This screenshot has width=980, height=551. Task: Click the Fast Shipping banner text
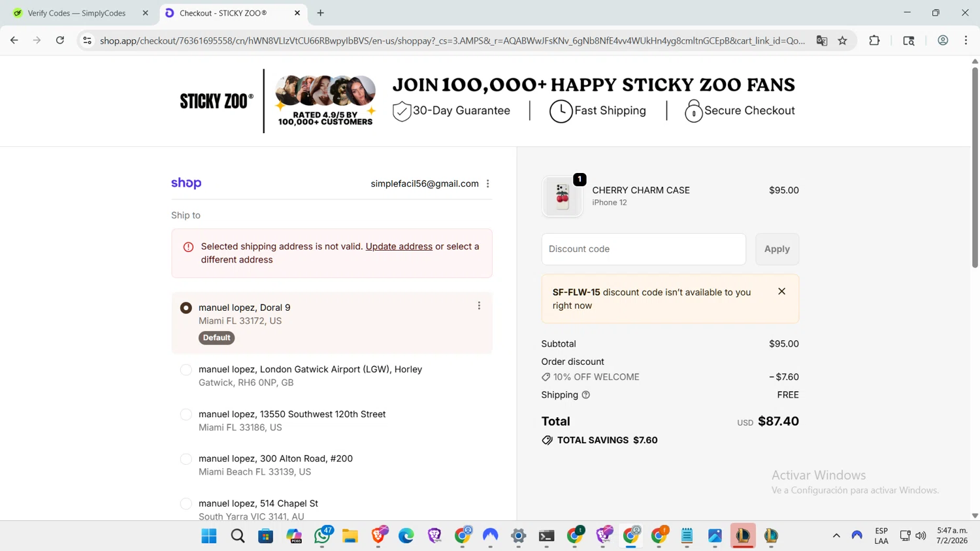tap(610, 111)
